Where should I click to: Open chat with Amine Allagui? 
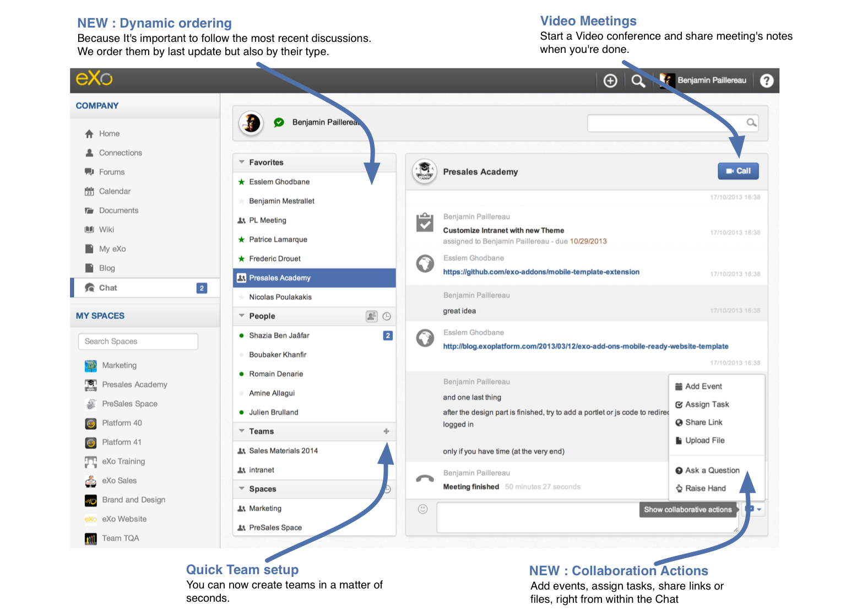pyautogui.click(x=315, y=393)
